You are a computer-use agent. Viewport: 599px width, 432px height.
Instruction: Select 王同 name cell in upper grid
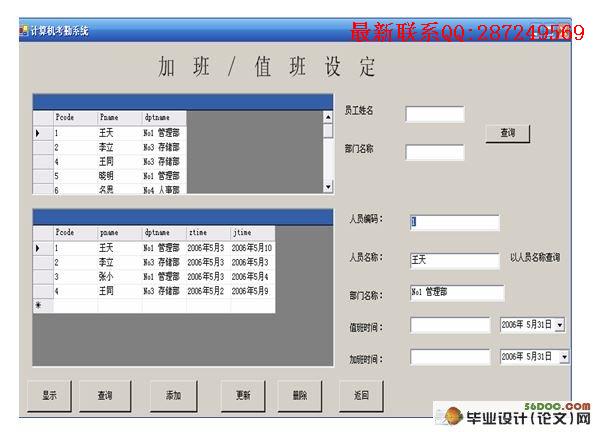click(120, 162)
